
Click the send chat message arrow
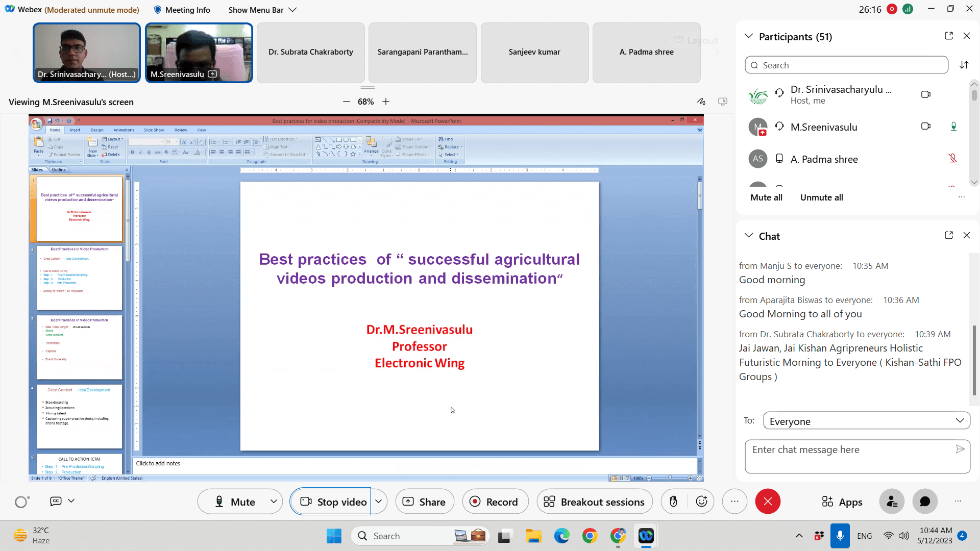(960, 449)
